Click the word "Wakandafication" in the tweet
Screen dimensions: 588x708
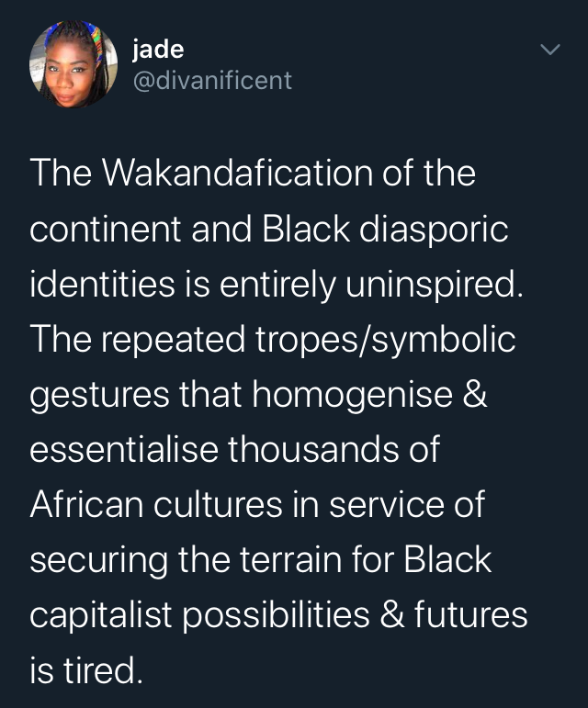pyautogui.click(x=236, y=173)
